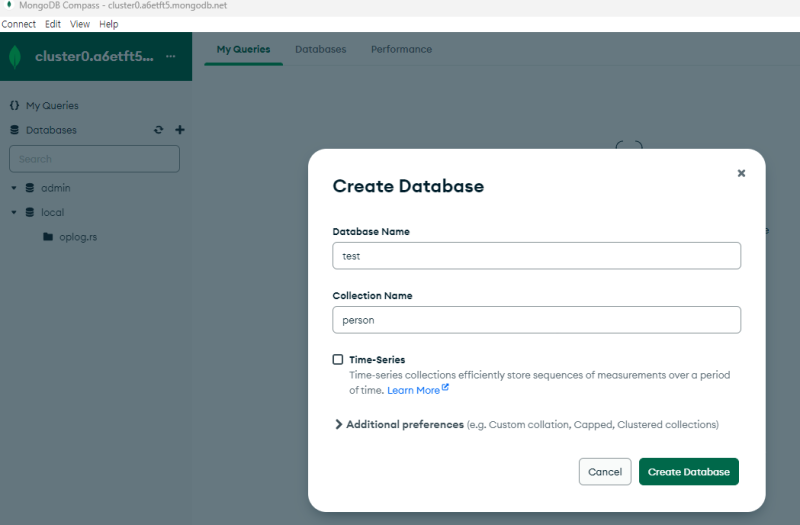Enable the Time-Series checkbox
The width and height of the screenshot is (800, 525).
click(338, 359)
